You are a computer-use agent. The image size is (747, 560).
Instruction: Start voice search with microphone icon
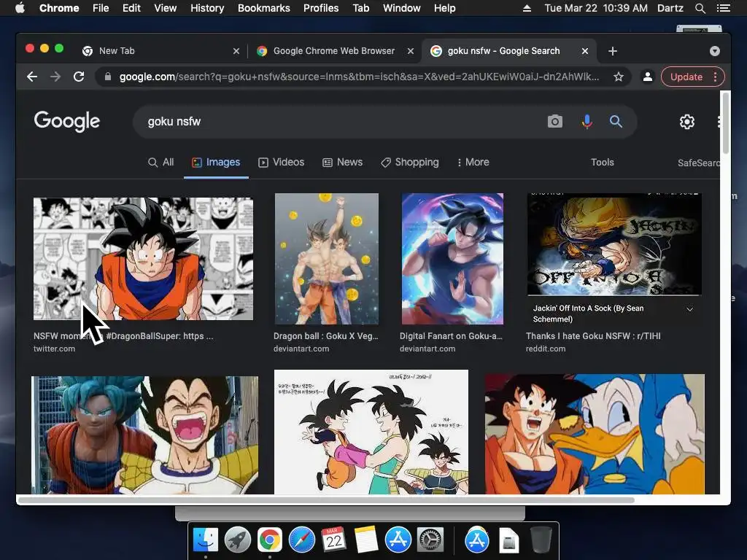point(587,122)
